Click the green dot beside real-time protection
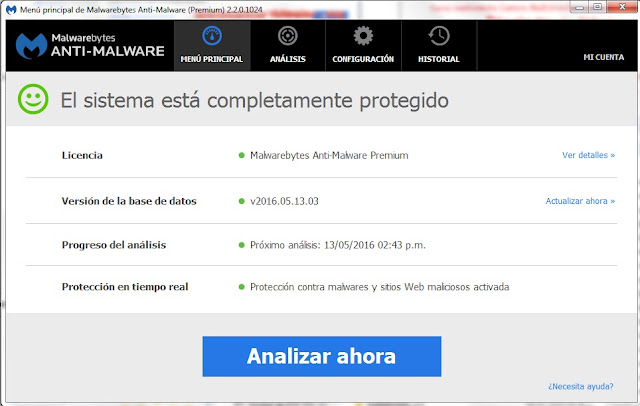 click(x=242, y=287)
